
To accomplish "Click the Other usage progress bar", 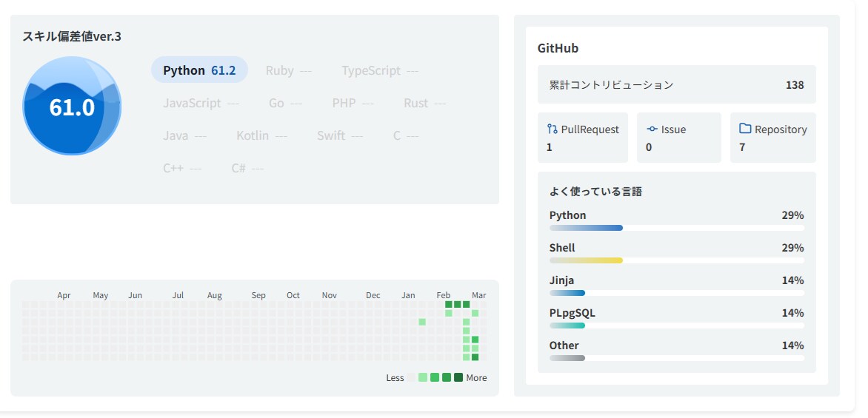I will pos(676,358).
